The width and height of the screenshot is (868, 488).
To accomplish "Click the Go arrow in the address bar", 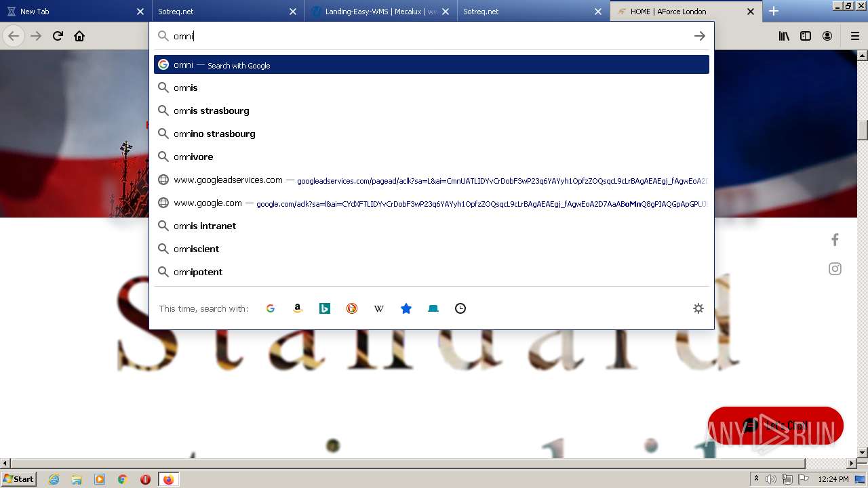I will click(700, 36).
